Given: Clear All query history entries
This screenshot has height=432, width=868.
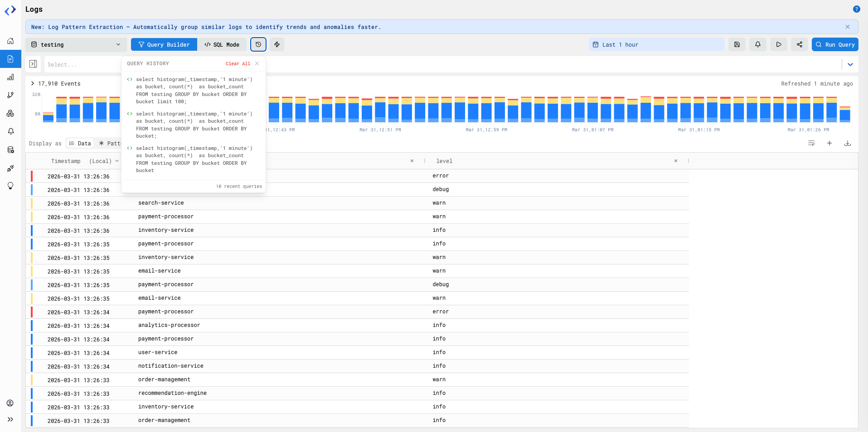Looking at the screenshot, I should (237, 63).
